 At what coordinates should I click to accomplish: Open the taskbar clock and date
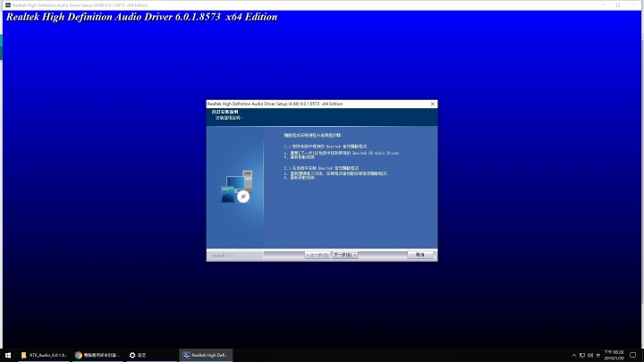614,356
